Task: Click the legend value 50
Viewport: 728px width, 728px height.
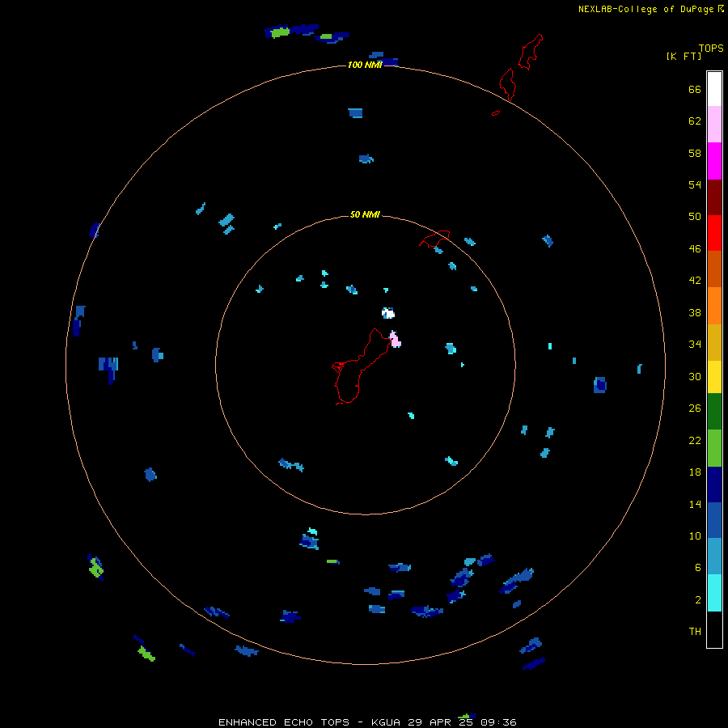Action: click(x=695, y=216)
